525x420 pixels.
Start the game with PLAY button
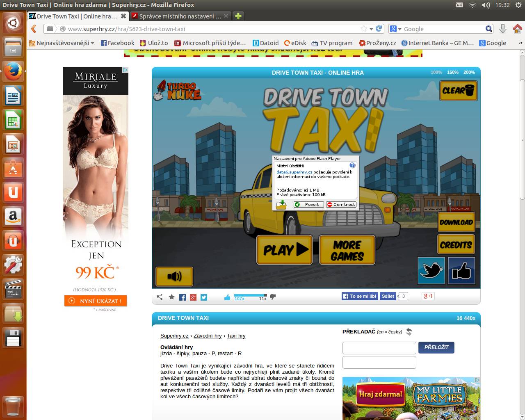pyautogui.click(x=285, y=250)
